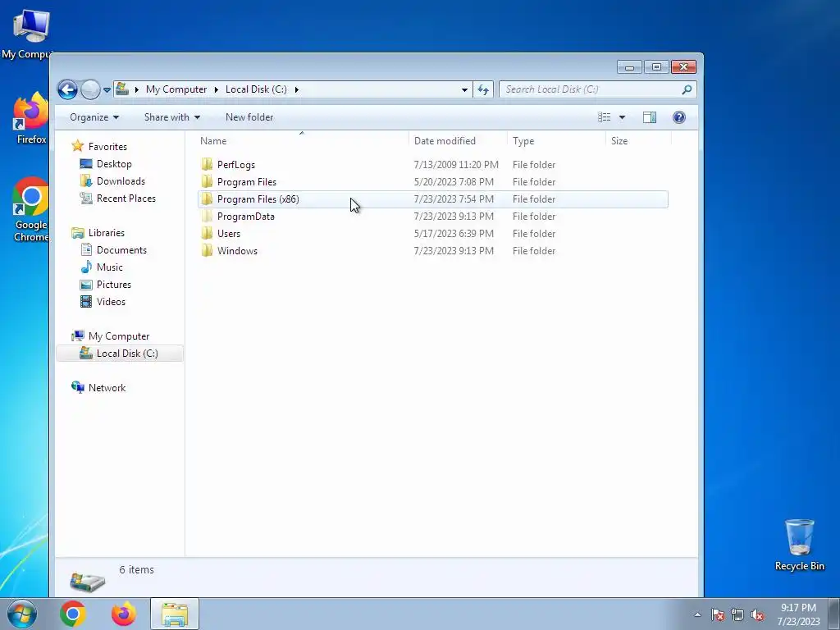Launch Chrome from the taskbar
This screenshot has width=840, height=630.
coord(73,614)
